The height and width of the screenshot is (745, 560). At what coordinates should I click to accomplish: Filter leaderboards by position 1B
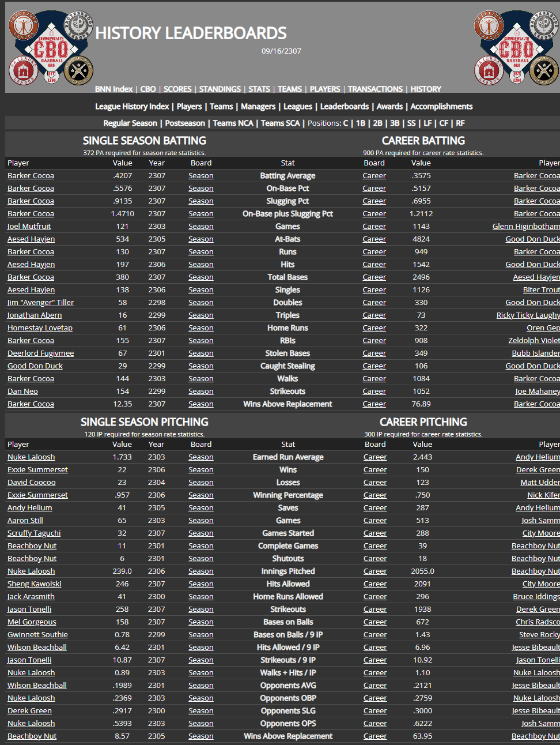pyautogui.click(x=361, y=123)
